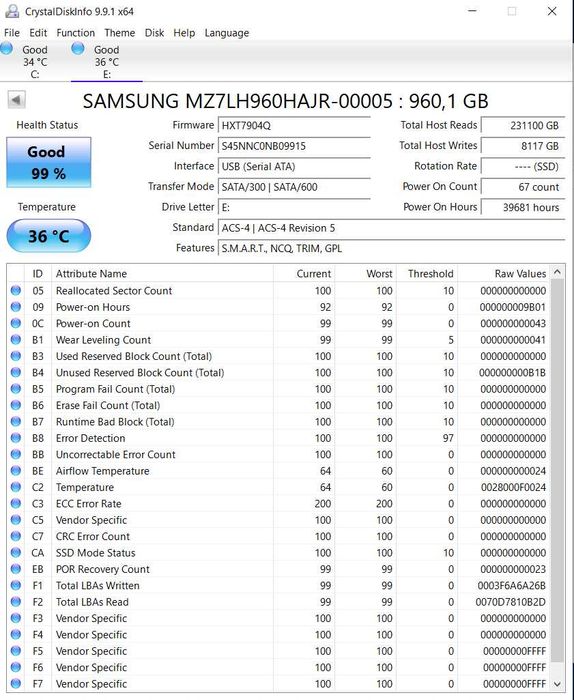
Task: Open the Theme menu
Action: click(120, 33)
